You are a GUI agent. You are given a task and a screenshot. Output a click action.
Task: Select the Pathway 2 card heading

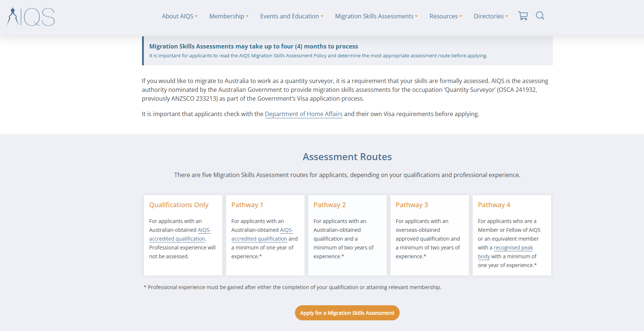click(330, 205)
